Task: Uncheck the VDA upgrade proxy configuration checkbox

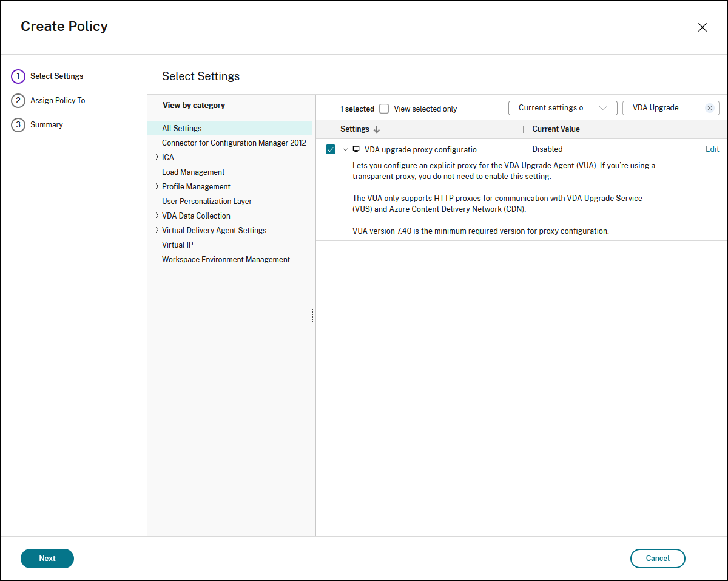Action: tap(331, 149)
